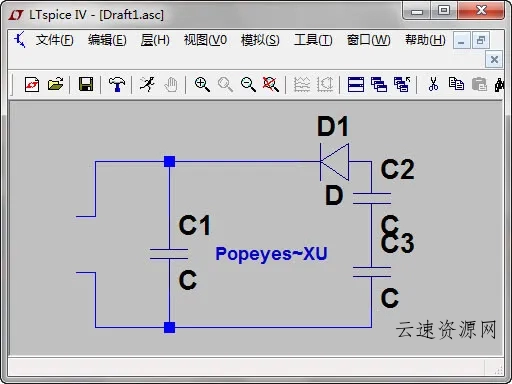The width and height of the screenshot is (512, 384).
Task: Open the 视图(V) menu
Action: pos(205,40)
